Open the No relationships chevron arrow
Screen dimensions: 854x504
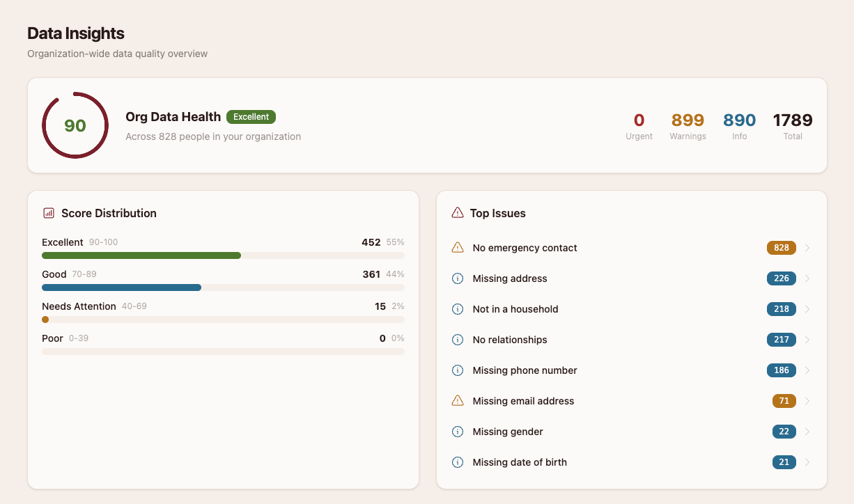pos(807,340)
